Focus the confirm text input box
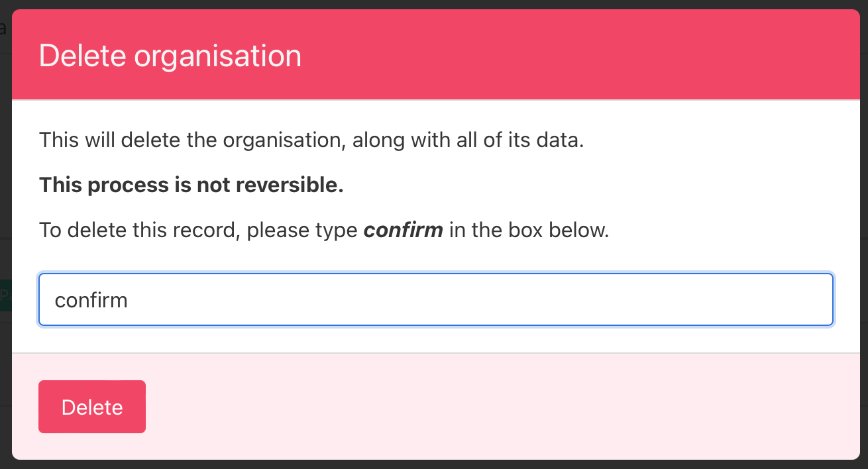868x469 pixels. (x=435, y=299)
